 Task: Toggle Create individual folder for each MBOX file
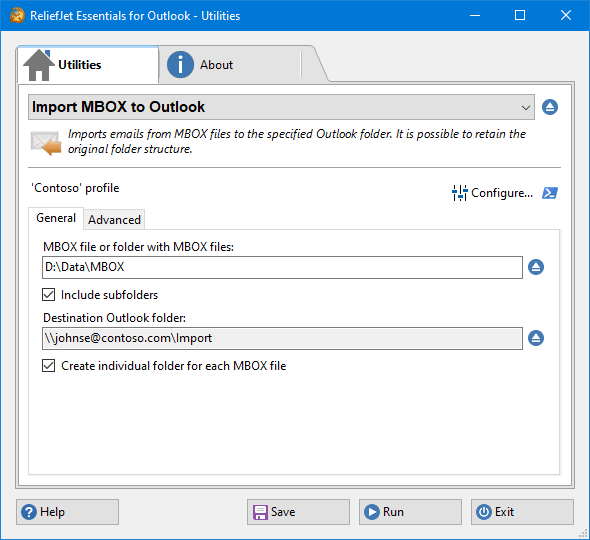point(49,366)
